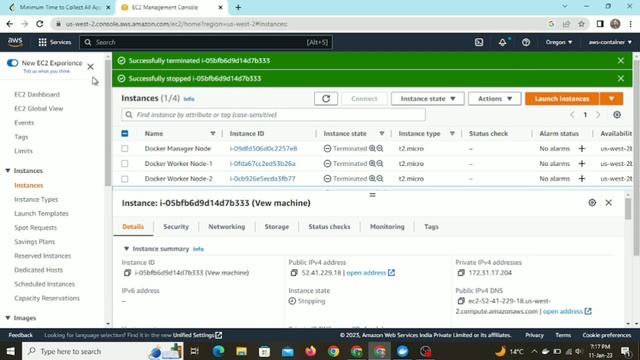Focus the AWS top search box
The height and width of the screenshot is (360, 640).
206,42
